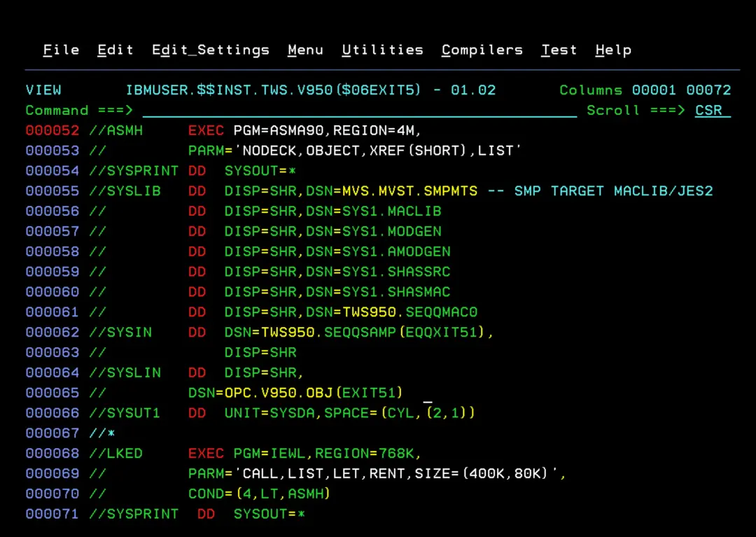This screenshot has height=537, width=756.
Task: Click line number 000066
Action: [52, 413]
